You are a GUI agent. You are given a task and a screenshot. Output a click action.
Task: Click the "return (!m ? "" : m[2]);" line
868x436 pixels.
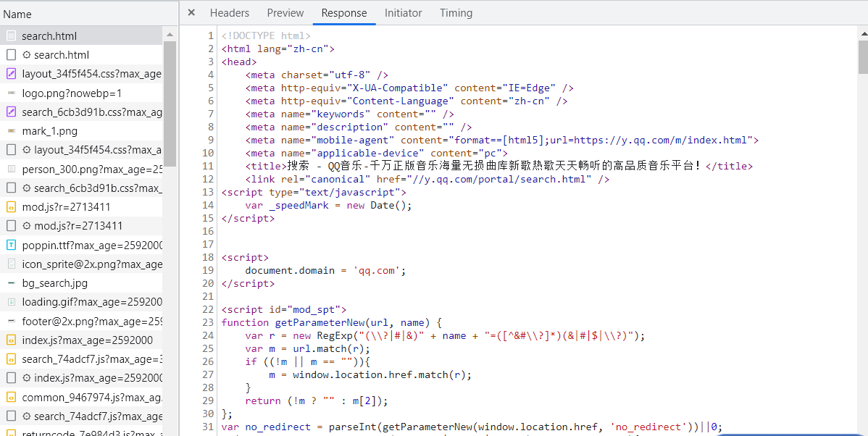(317, 401)
